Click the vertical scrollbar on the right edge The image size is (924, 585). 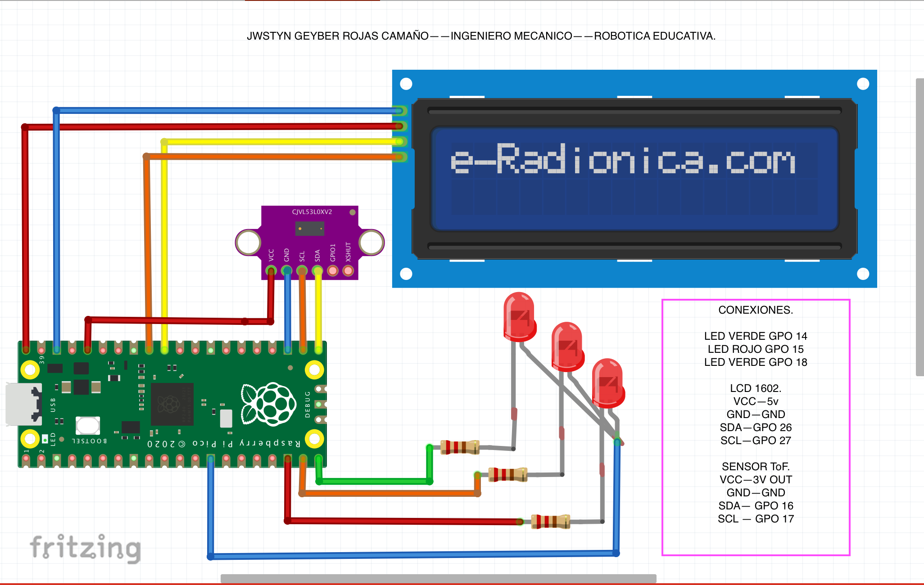tap(920, 227)
